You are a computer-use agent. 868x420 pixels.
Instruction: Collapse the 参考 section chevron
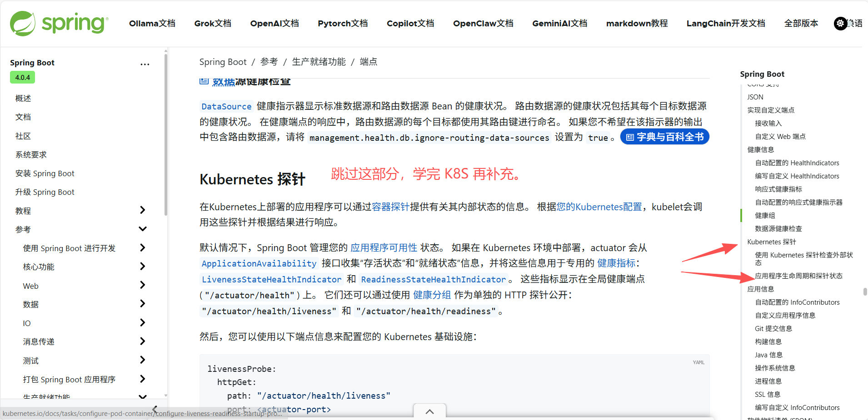point(142,229)
